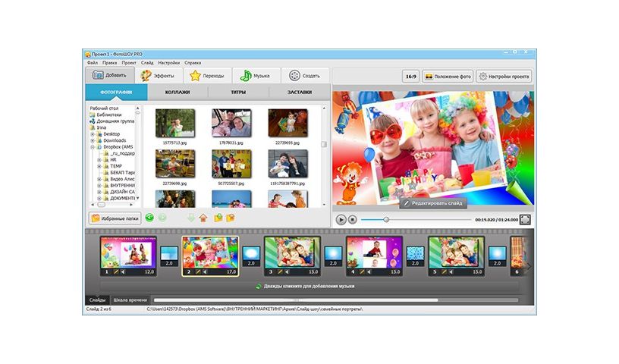Open the Переходы transitions section
The width and height of the screenshot is (619, 364).
[x=207, y=75]
